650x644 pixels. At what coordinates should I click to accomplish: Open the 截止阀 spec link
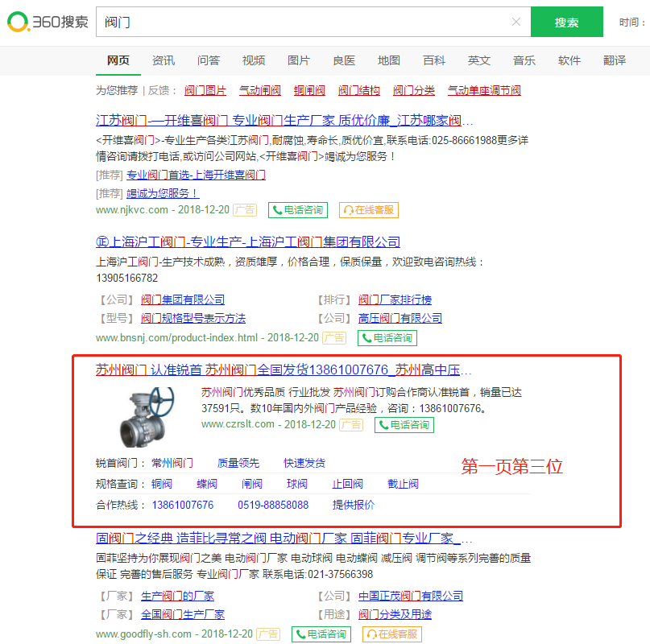(x=403, y=484)
